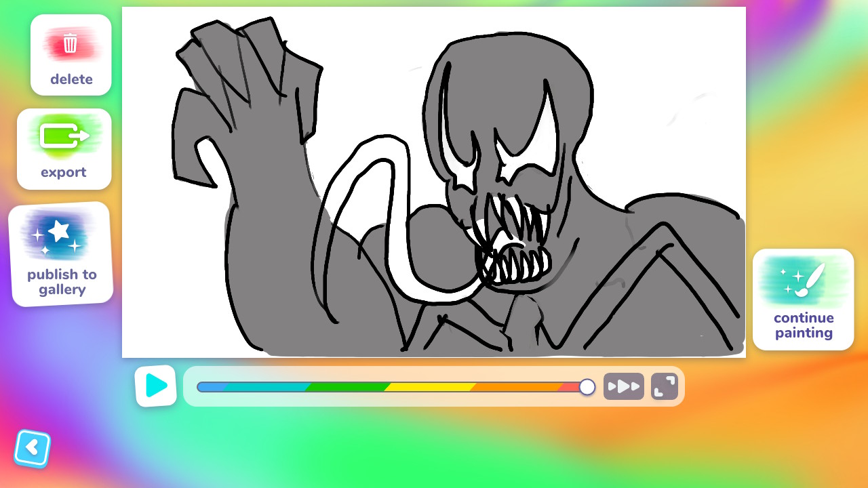
Task: Seek to the green section of the timeline
Action: pos(347,387)
